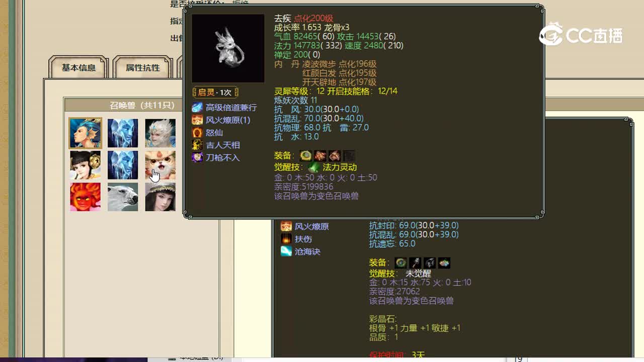Switch to the 属性抗性 tab

(x=143, y=67)
